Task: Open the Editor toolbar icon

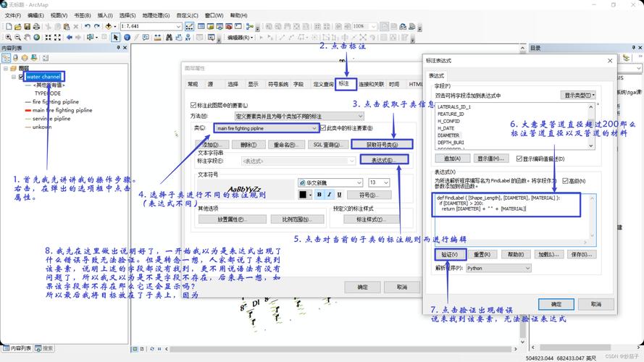Action: click(x=189, y=26)
